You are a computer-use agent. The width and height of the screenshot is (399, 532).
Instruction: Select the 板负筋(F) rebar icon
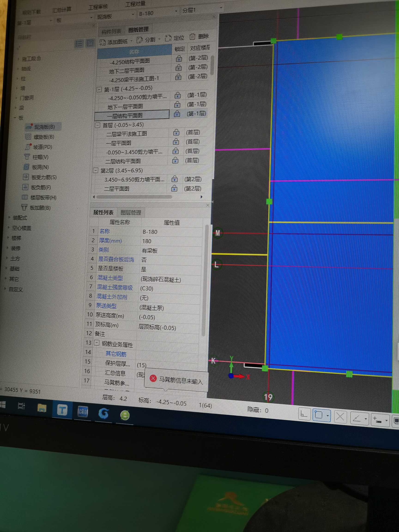click(x=25, y=187)
